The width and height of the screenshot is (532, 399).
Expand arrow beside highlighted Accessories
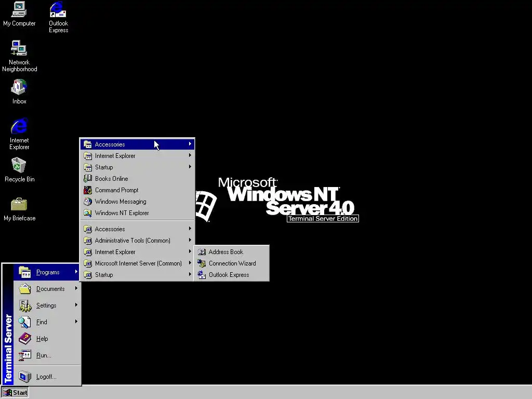coord(190,144)
